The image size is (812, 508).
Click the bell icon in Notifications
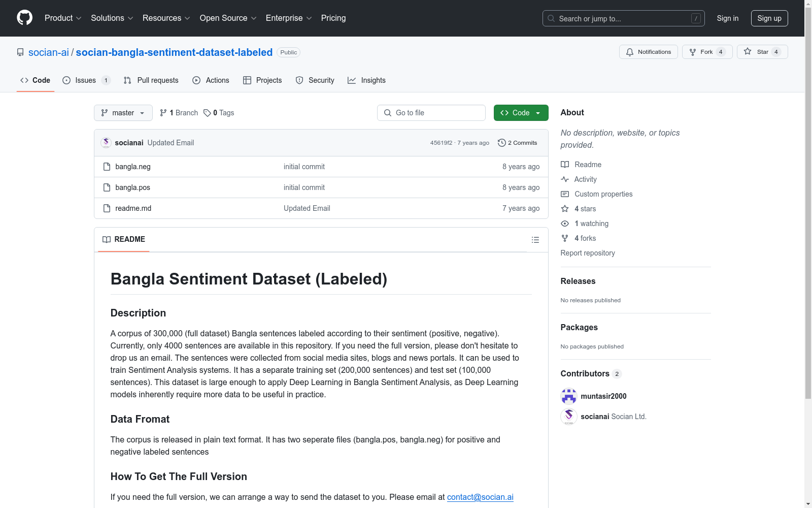pos(630,52)
